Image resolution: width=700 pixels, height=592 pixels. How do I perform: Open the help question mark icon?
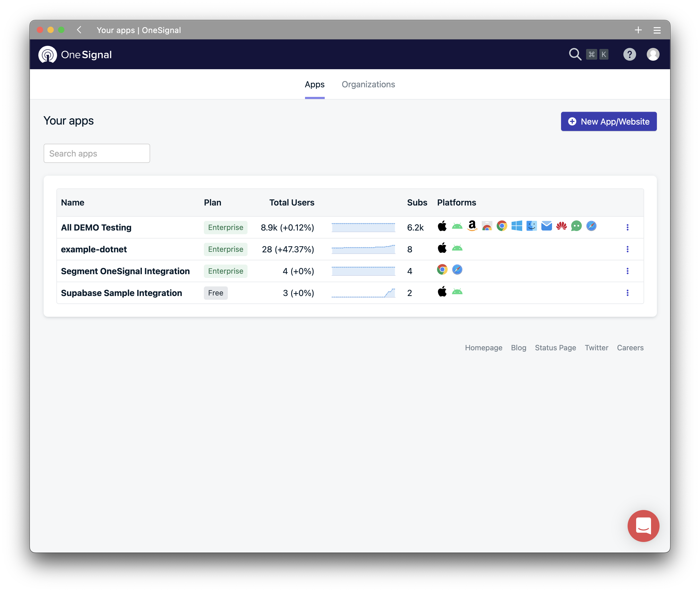629,54
